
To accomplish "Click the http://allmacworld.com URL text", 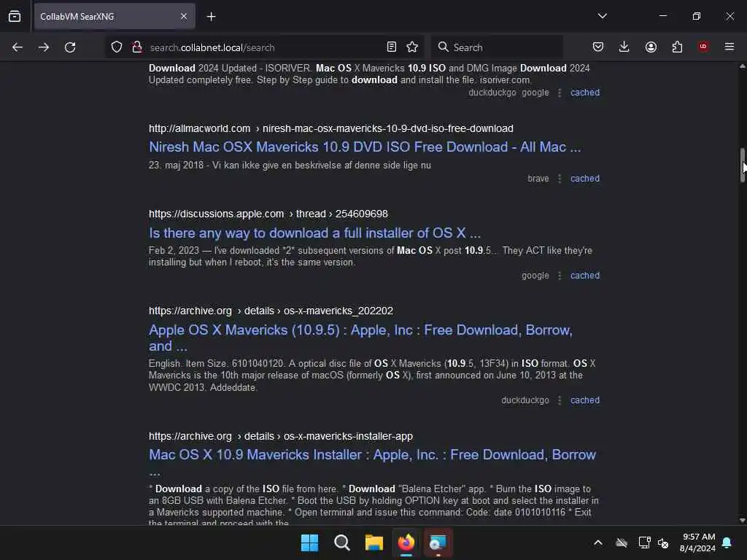I will coord(199,128).
